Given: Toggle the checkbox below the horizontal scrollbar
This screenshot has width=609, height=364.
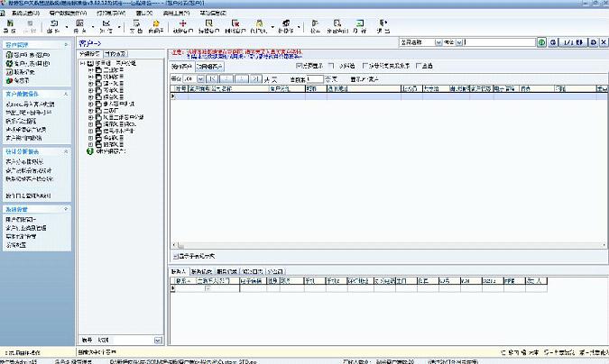Looking at the screenshot, I should point(176,256).
